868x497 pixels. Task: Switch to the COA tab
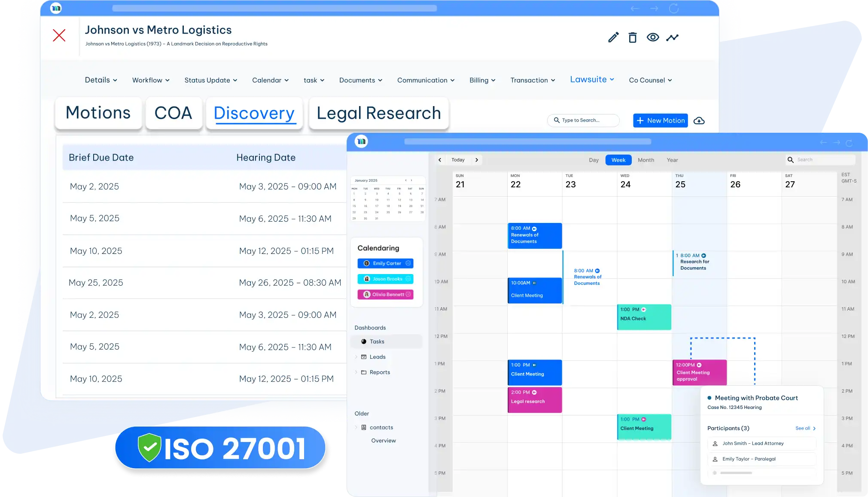coord(174,113)
